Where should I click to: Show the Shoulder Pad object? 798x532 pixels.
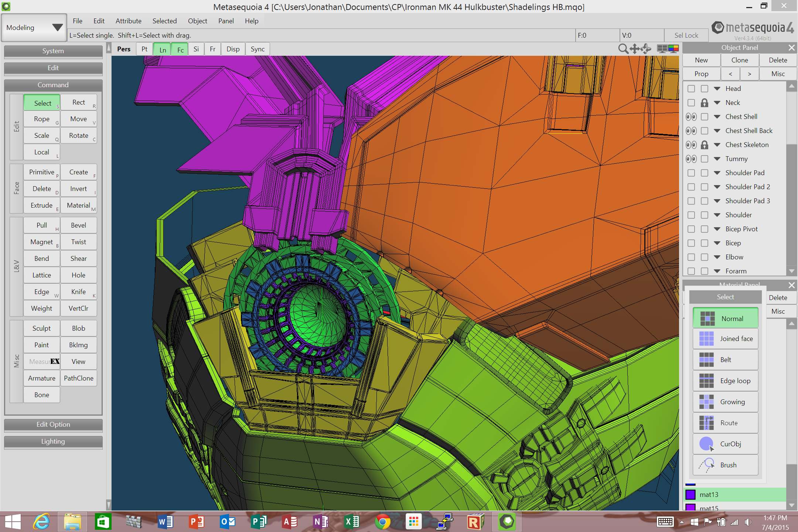point(691,173)
